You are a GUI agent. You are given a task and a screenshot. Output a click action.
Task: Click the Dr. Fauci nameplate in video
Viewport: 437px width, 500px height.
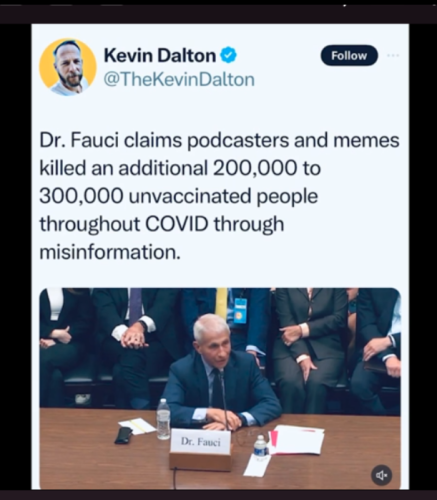tap(201, 442)
